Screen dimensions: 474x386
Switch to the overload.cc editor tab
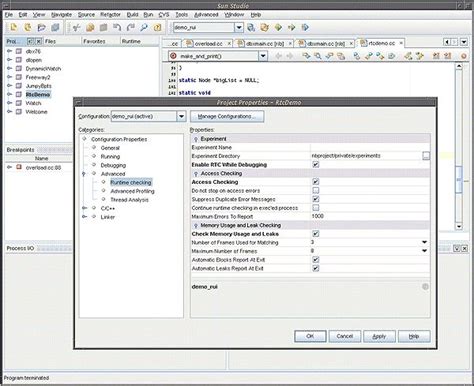tap(208, 44)
